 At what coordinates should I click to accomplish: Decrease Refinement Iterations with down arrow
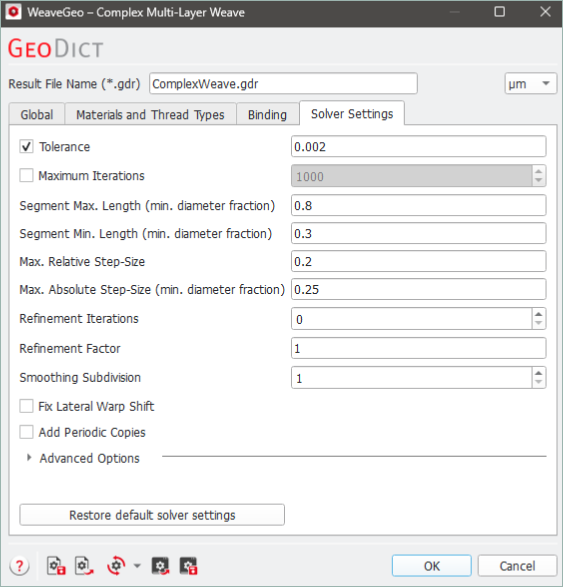pos(538,323)
